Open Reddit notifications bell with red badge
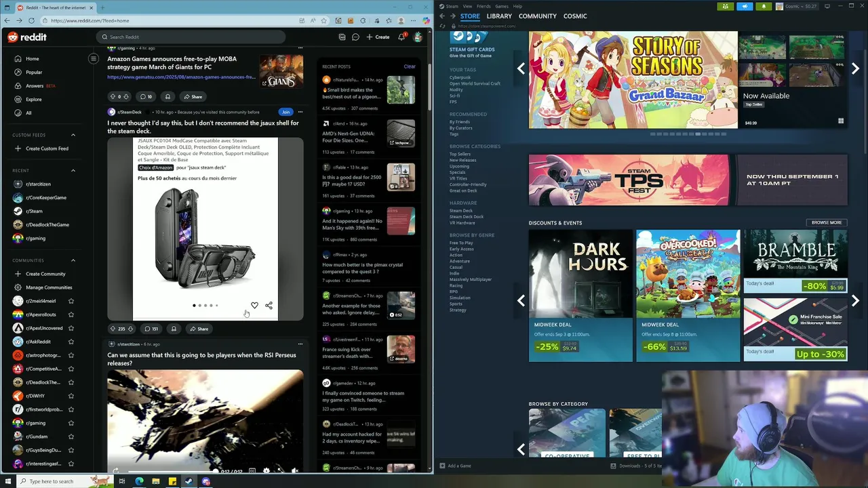 click(x=401, y=37)
